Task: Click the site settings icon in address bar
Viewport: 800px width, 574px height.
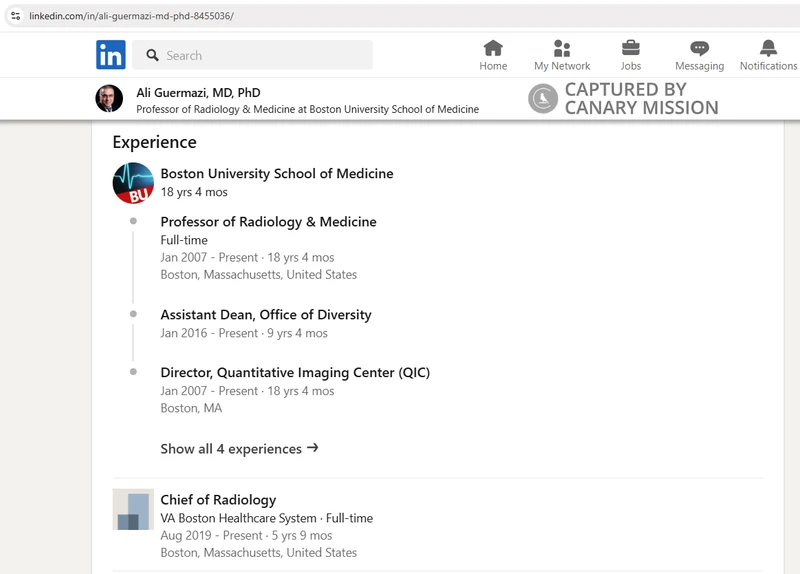Action: (x=16, y=16)
